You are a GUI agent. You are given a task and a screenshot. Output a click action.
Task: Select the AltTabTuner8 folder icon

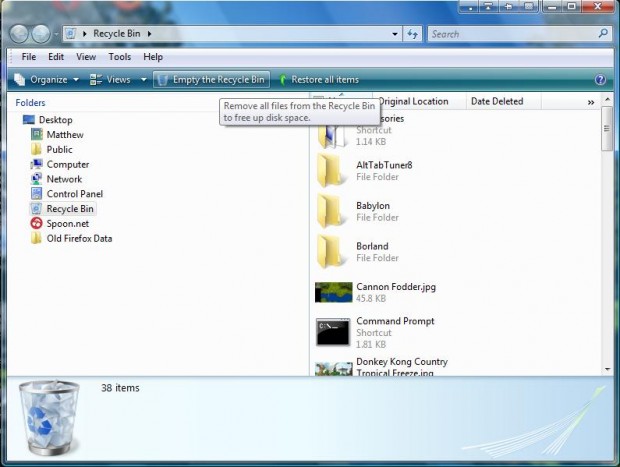332,171
